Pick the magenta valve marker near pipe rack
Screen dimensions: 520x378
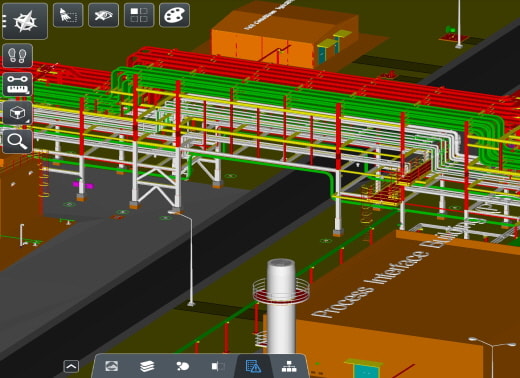click(82, 184)
